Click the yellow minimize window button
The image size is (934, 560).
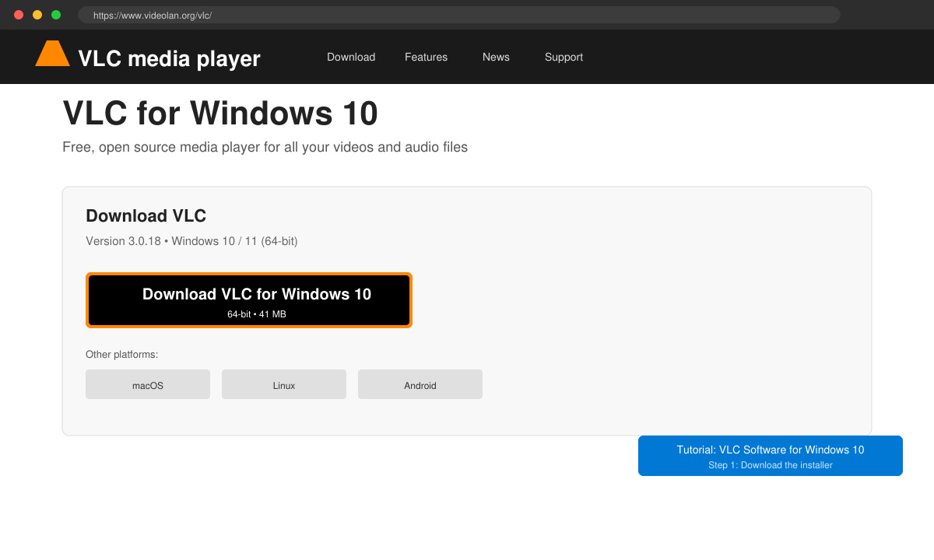[37, 15]
